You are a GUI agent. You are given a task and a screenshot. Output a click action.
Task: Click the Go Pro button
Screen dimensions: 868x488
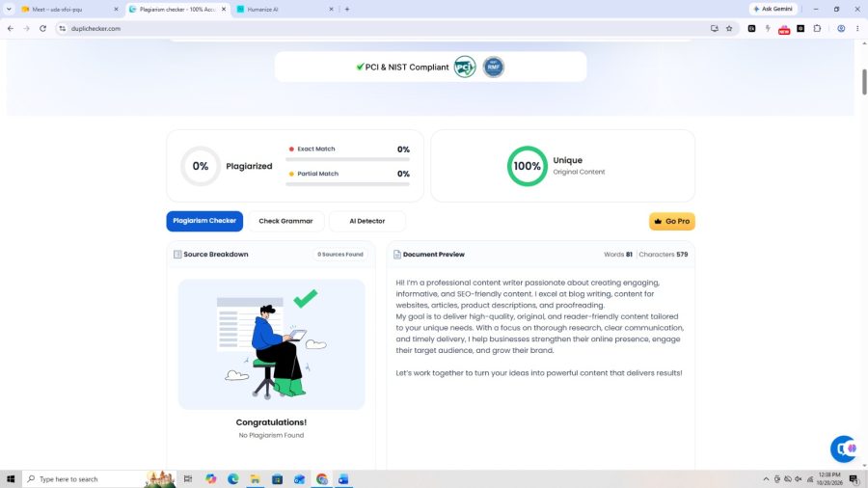pyautogui.click(x=672, y=221)
